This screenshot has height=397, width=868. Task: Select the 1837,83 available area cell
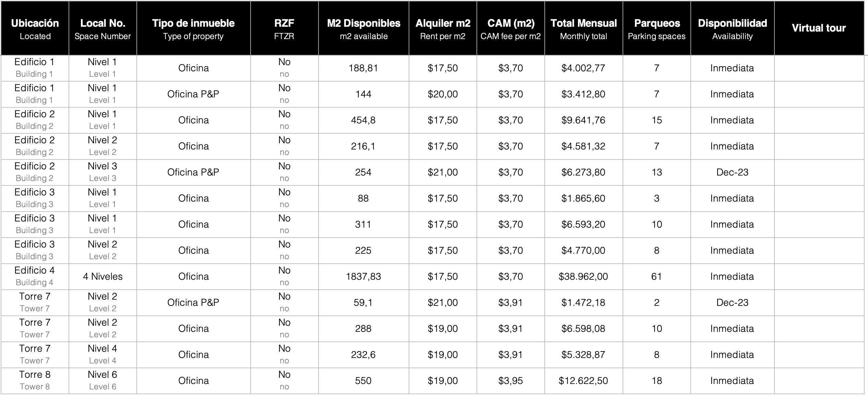click(x=363, y=277)
